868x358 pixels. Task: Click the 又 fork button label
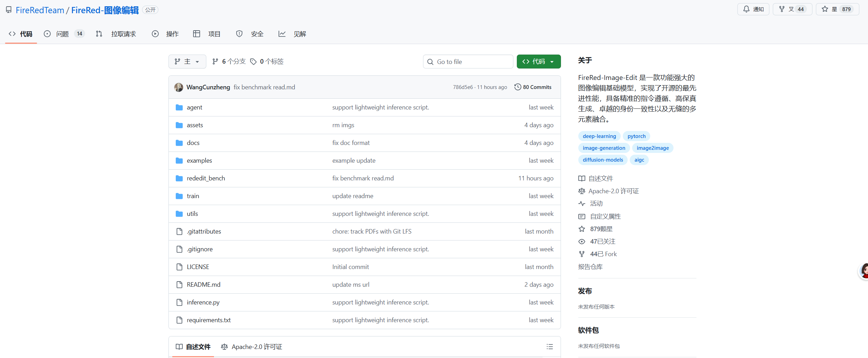[x=791, y=9]
